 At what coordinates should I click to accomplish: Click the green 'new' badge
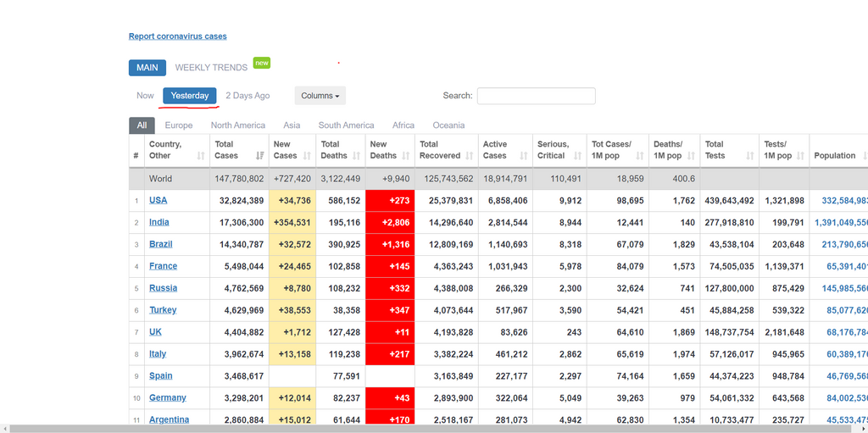click(262, 63)
